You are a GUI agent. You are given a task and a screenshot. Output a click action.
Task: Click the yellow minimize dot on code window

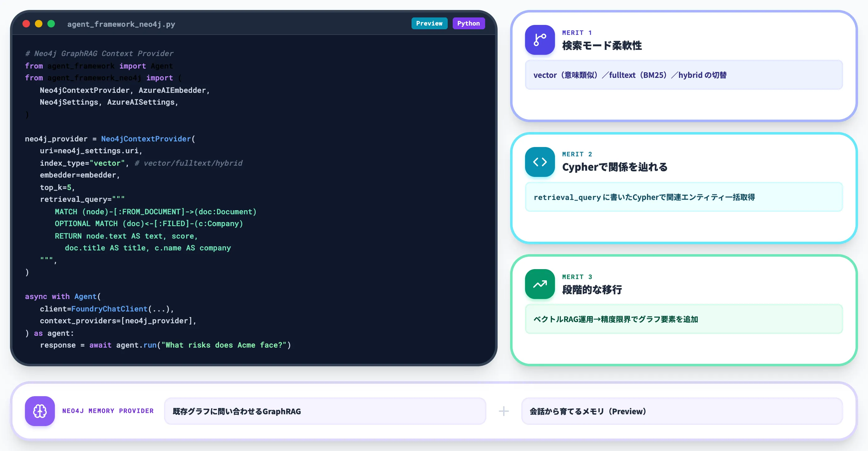coord(39,24)
